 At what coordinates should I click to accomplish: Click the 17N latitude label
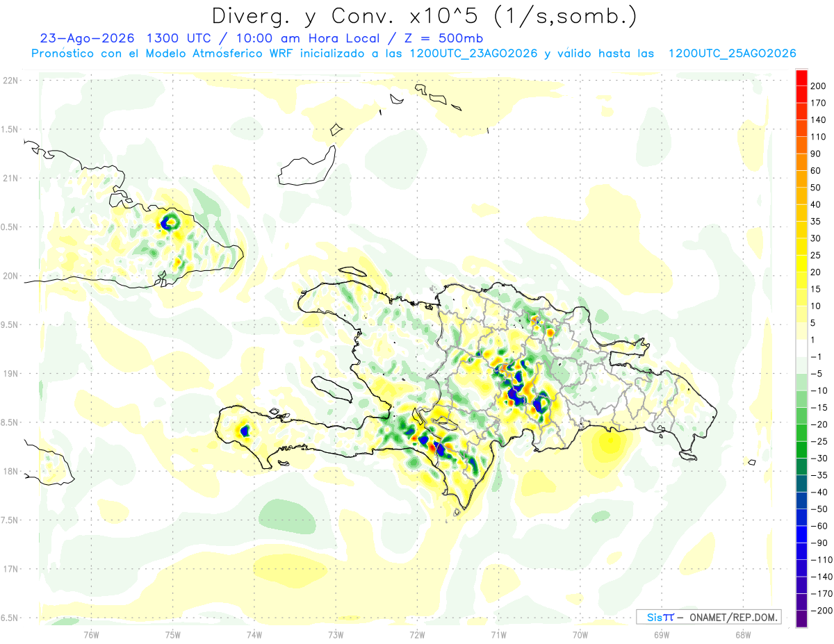10,569
